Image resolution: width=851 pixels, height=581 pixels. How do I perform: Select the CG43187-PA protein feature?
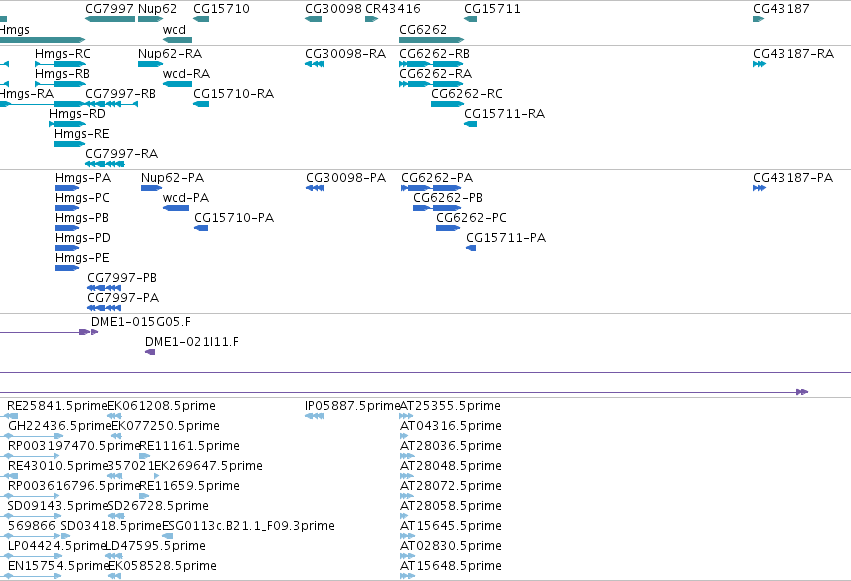pos(759,188)
